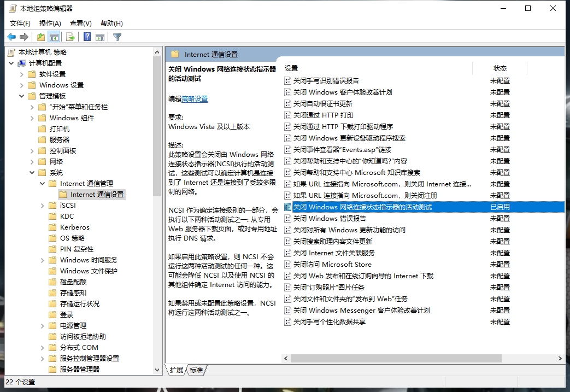Select policy 关闭 Windows Messenger 客户体验改善计划
Screen dimensions: 570x392
tap(362, 310)
